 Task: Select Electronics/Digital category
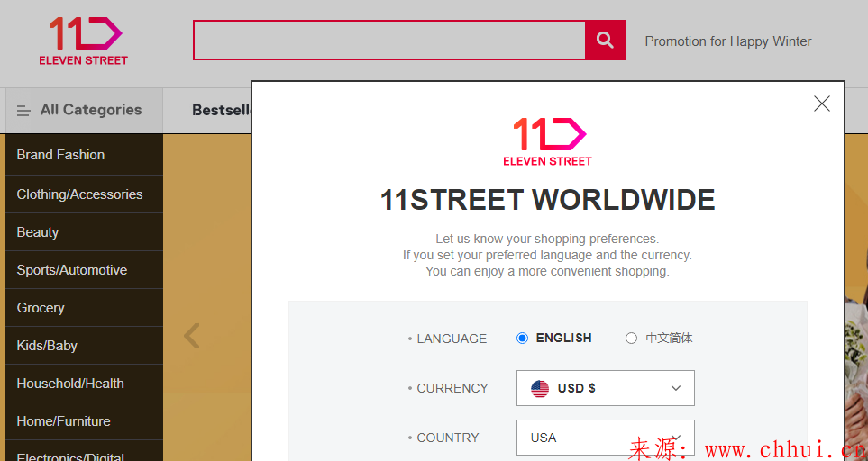[84, 452]
